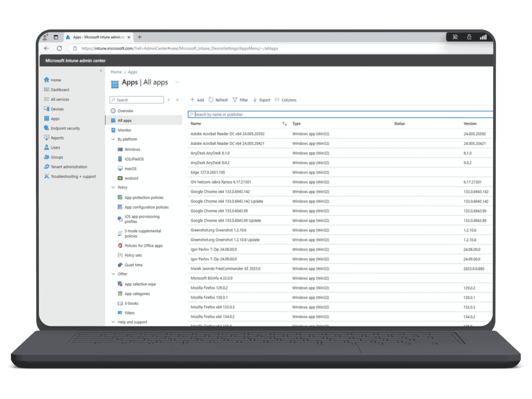Clear the menu search box
Screen dimensions: 532x399
168,100
